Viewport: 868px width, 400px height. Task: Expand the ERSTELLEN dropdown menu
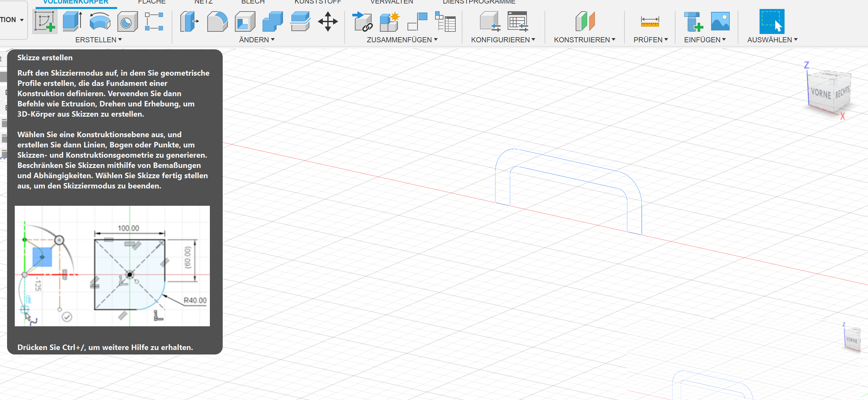99,40
